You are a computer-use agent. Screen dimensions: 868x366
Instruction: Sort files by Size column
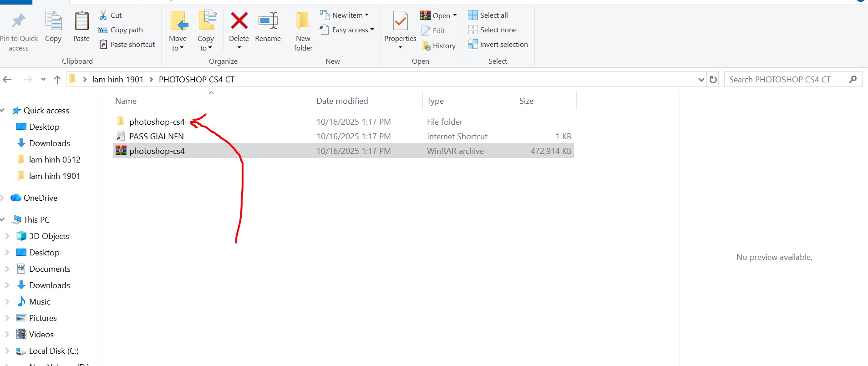pyautogui.click(x=526, y=101)
